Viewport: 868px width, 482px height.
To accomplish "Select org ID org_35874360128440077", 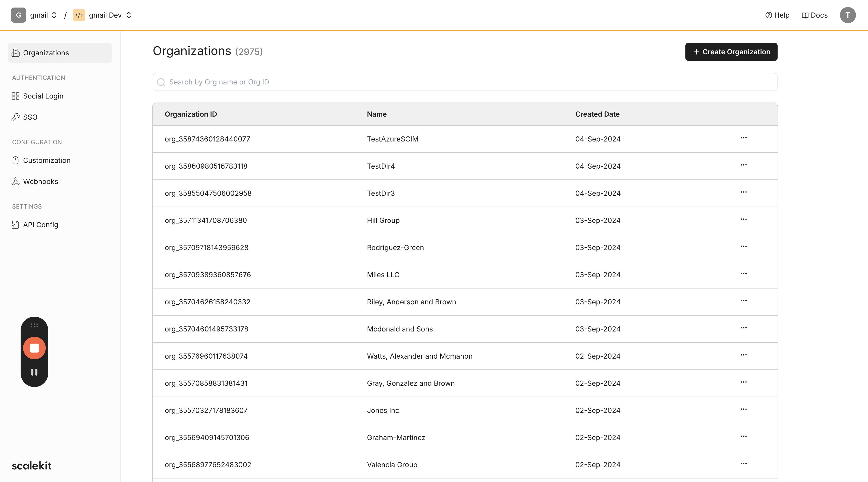I will (207, 139).
